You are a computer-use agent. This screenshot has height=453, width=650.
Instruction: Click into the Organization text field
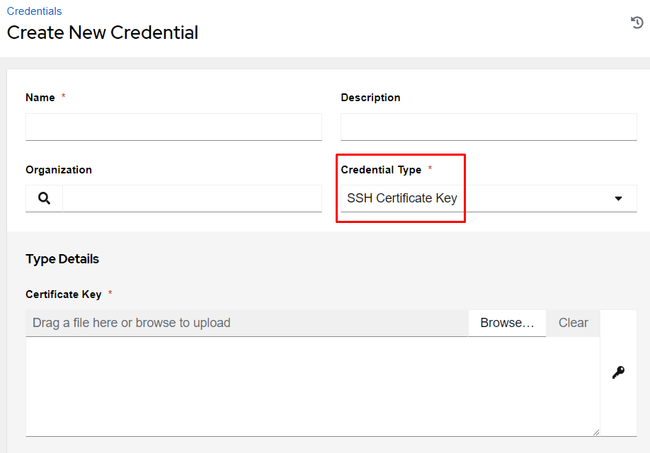pyautogui.click(x=192, y=199)
